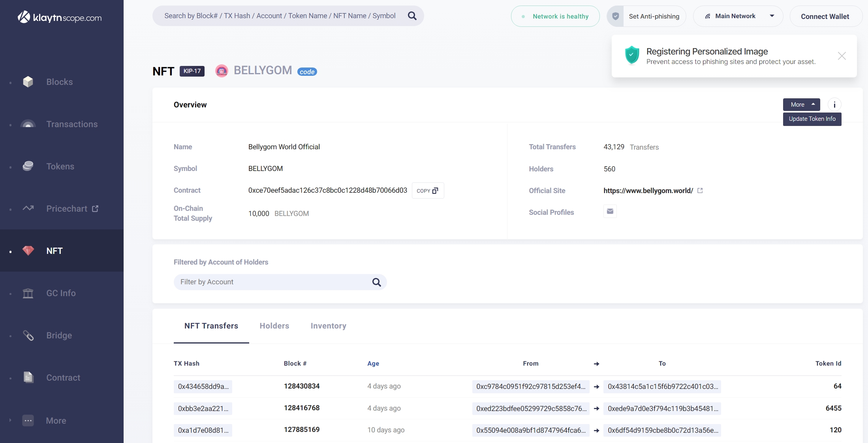Open Blocks from the sidebar cube icon

click(28, 82)
